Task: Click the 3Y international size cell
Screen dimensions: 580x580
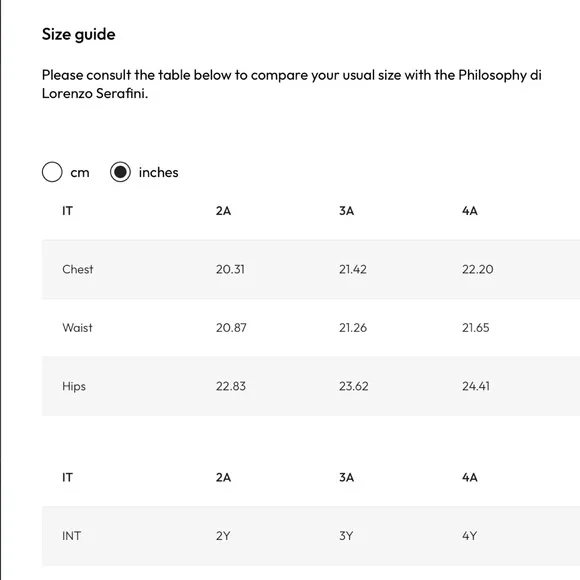Action: [x=346, y=536]
